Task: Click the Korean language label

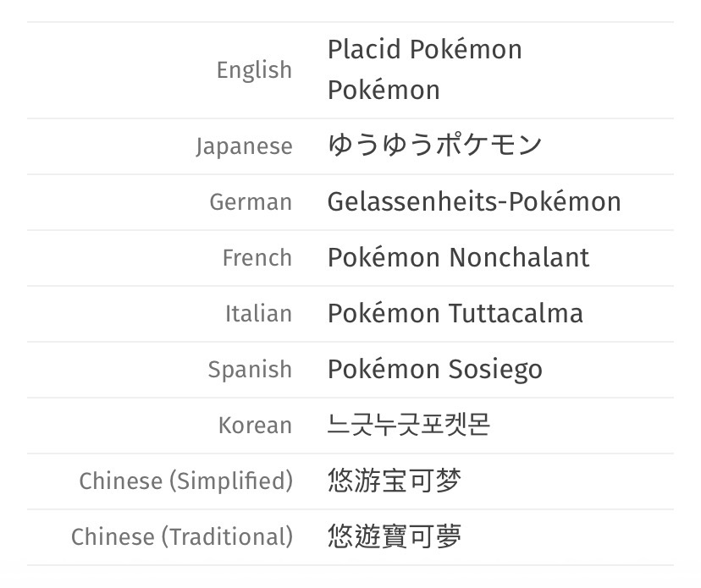Action: click(256, 426)
